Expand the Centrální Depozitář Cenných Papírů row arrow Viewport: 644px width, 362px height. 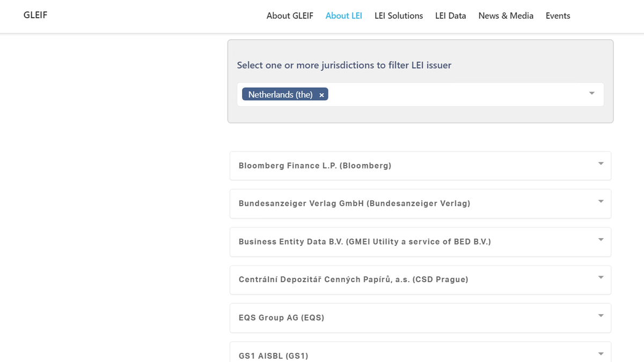coord(601,277)
